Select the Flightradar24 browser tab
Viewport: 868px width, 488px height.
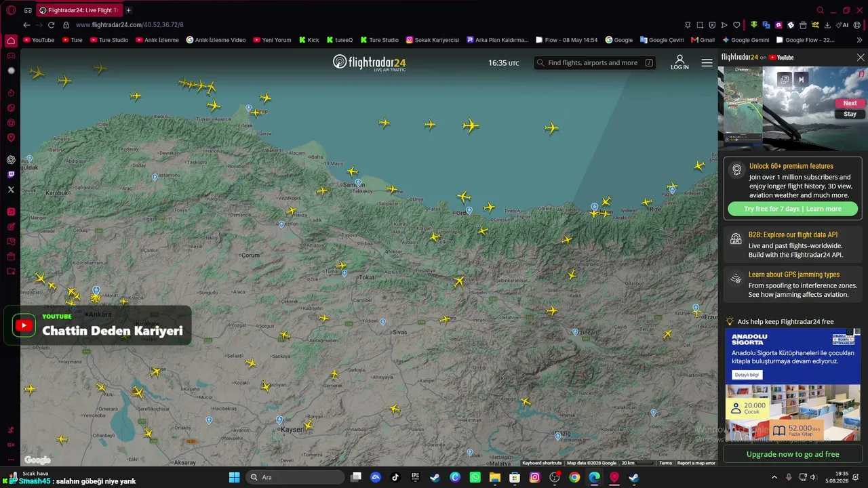click(x=78, y=10)
